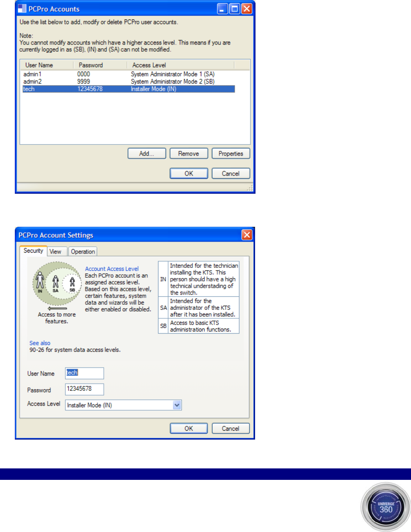Image resolution: width=411 pixels, height=532 pixels.
Task: Click the Add... button in PCPro Accounts
Action: coord(147,153)
